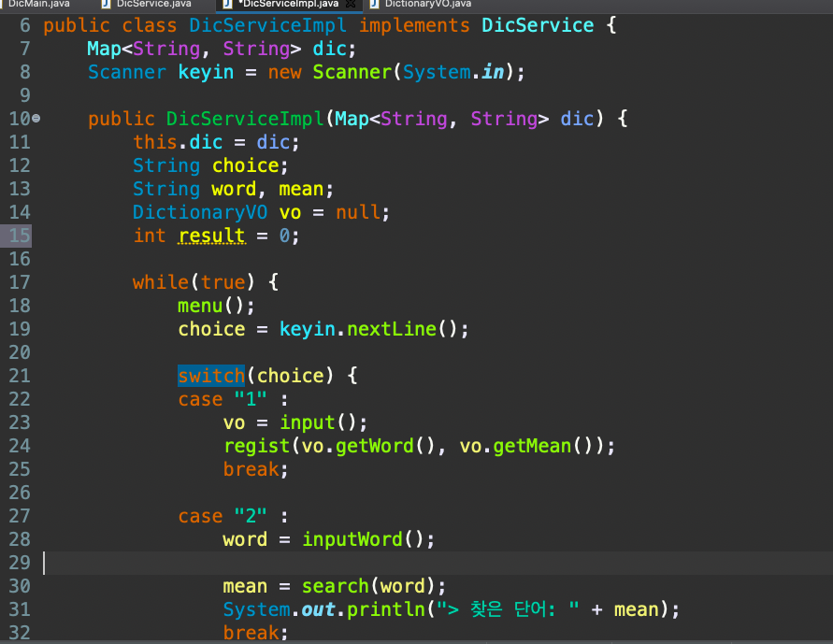Image resolution: width=833 pixels, height=644 pixels.
Task: Click the regist method call on line 24
Action: (256, 446)
